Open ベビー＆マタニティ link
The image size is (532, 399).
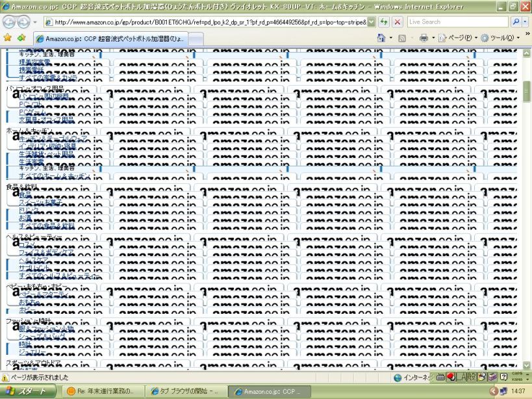(x=44, y=294)
